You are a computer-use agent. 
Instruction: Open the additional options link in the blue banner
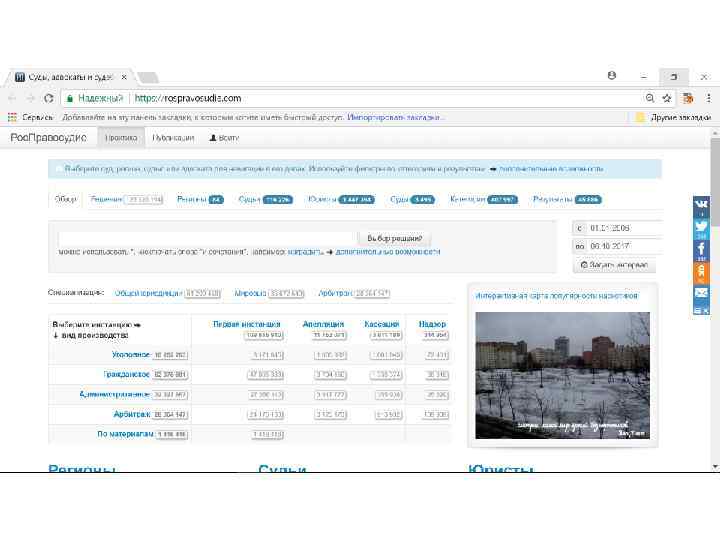tap(551, 169)
